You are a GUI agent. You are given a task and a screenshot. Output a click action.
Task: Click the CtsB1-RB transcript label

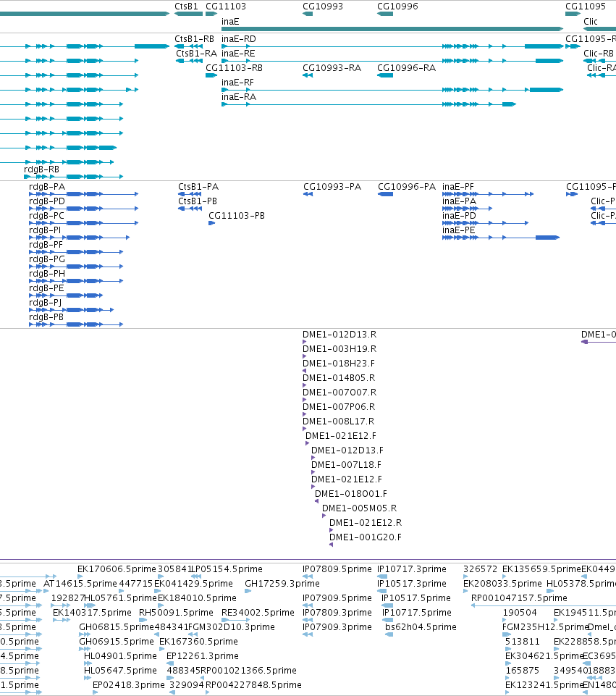tap(194, 39)
